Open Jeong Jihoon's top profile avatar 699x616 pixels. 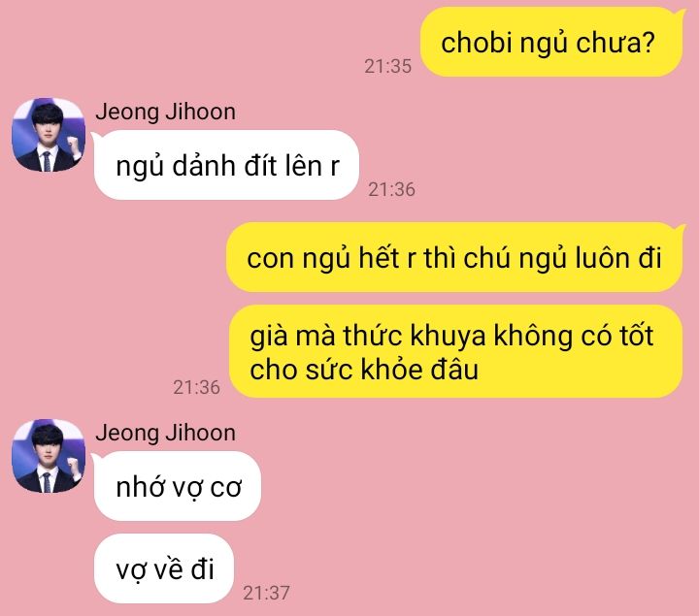pyautogui.click(x=49, y=135)
